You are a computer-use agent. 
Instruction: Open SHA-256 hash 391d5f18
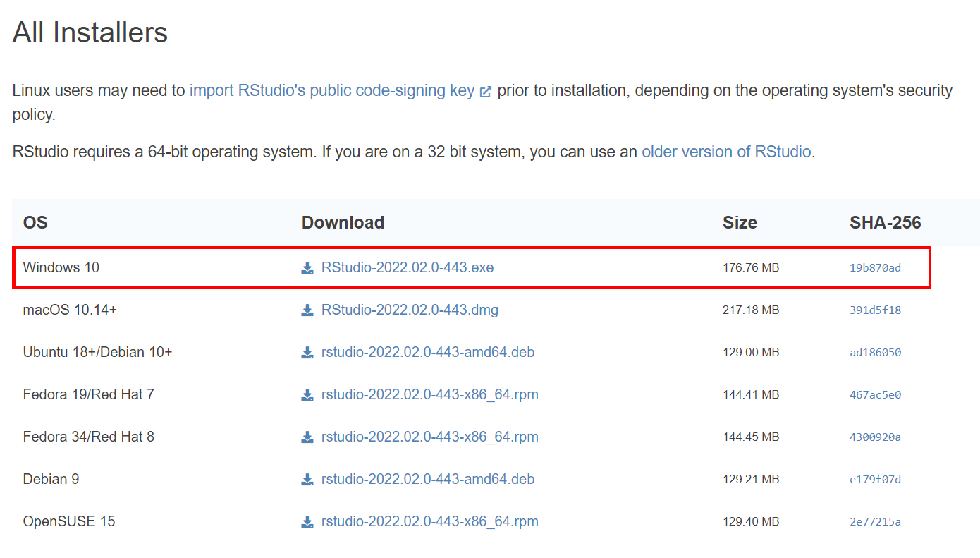coord(875,310)
